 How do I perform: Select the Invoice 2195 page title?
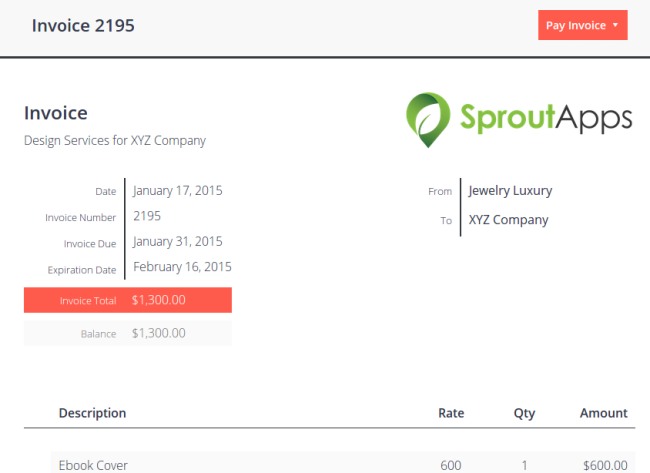coord(83,26)
